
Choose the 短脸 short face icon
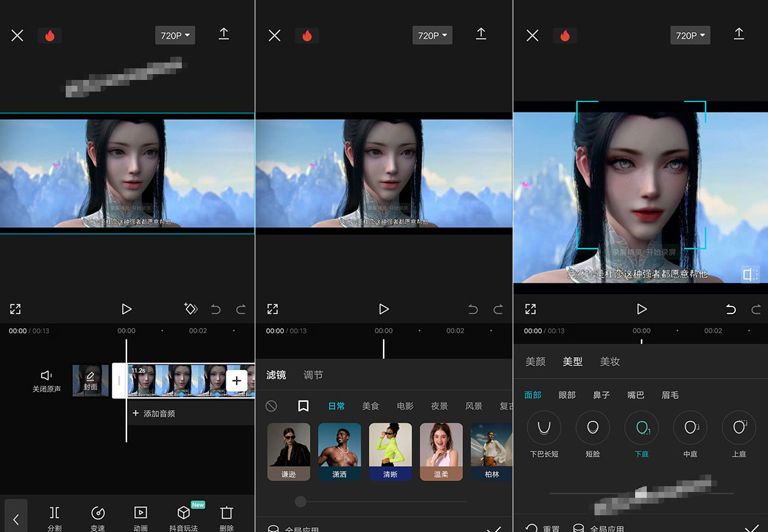[x=593, y=428]
